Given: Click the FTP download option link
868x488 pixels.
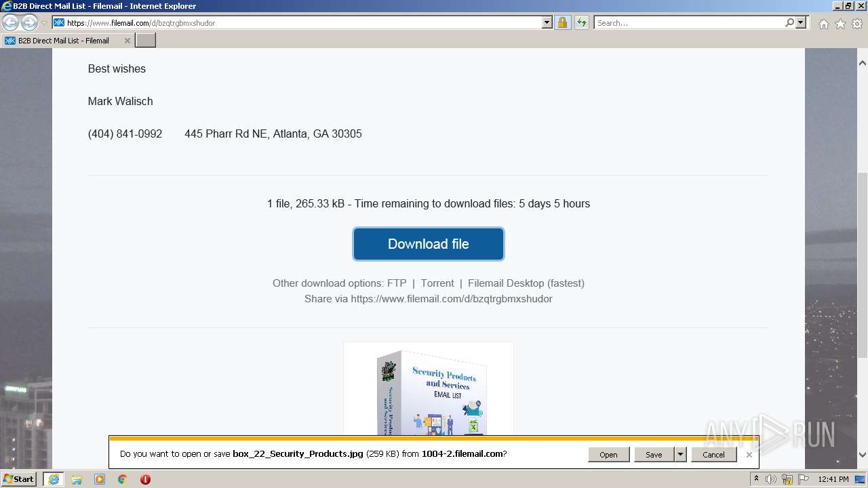Looking at the screenshot, I should click(397, 283).
